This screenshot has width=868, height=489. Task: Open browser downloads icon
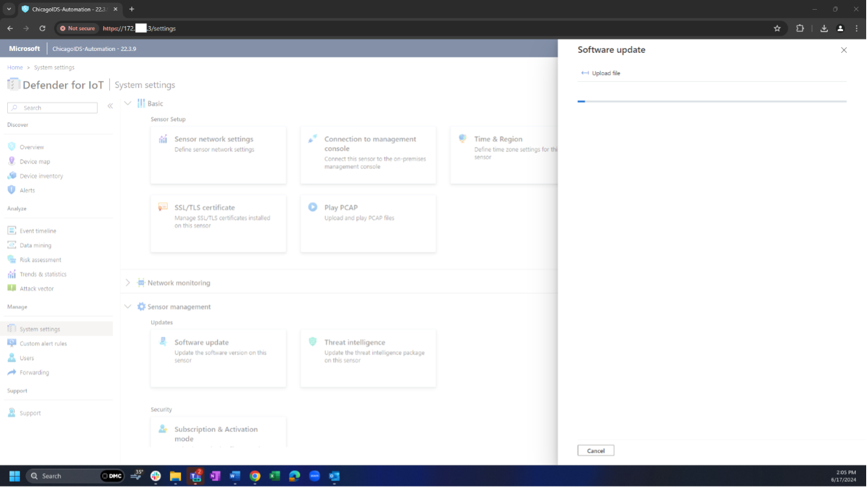click(x=824, y=29)
